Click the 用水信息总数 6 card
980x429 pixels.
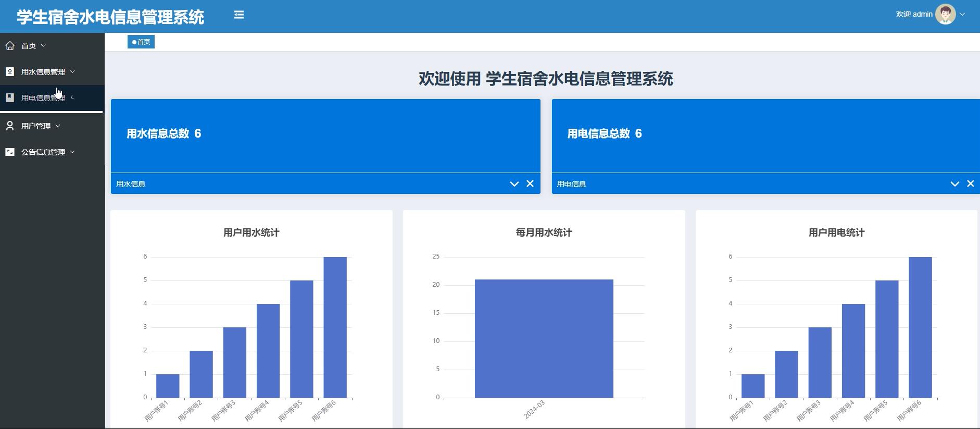(x=325, y=136)
